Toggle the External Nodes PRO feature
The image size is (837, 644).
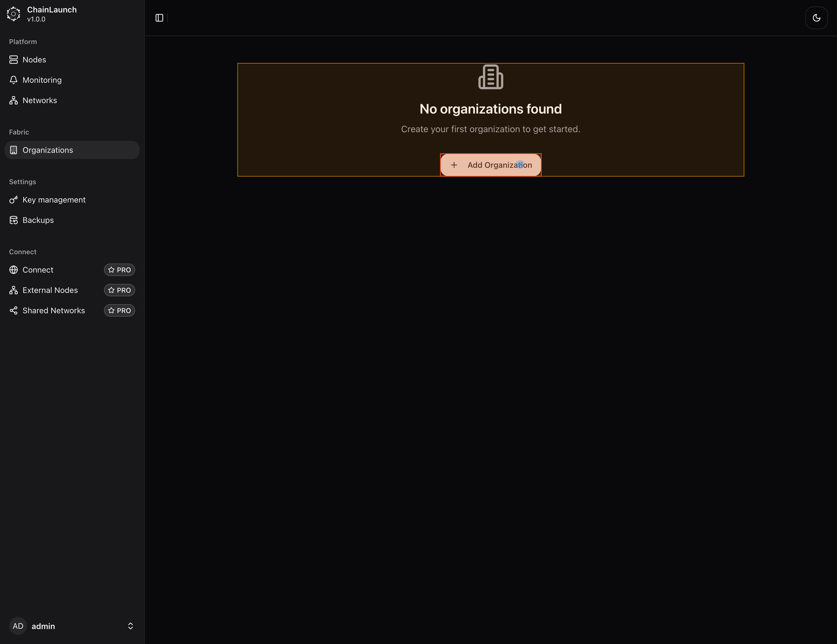119,290
